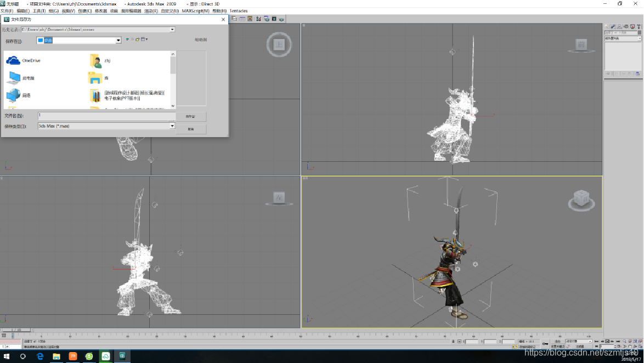Click the Set Key button

coord(558,347)
